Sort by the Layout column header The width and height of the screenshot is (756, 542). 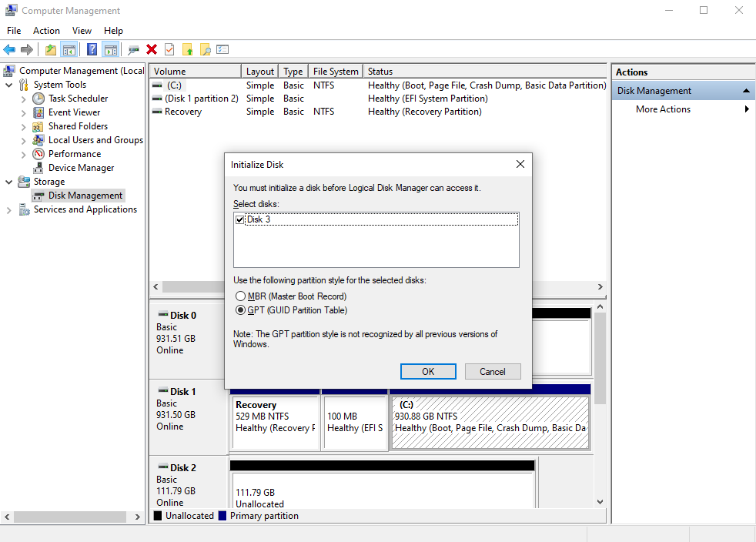tap(260, 72)
